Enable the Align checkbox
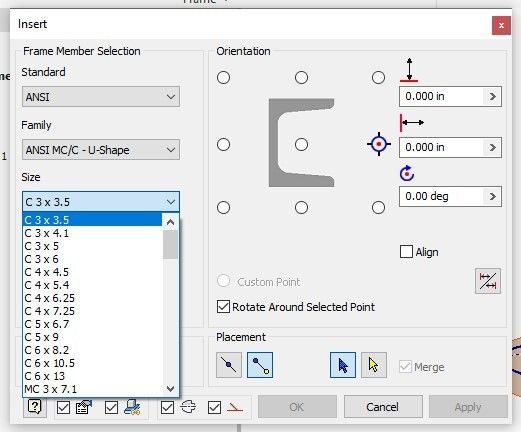 click(406, 252)
